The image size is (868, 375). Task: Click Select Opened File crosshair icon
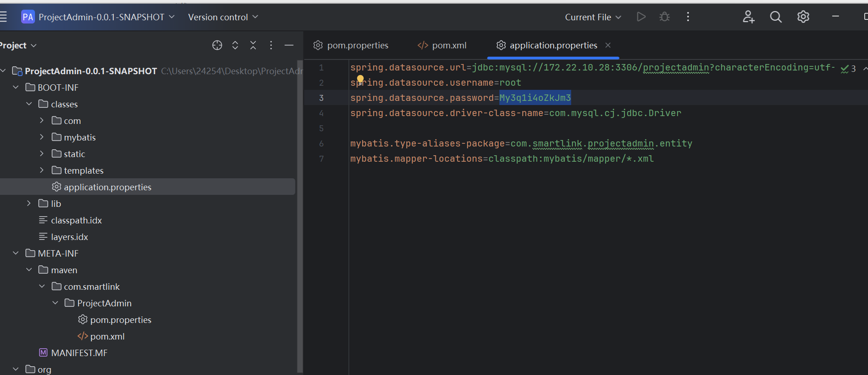pos(217,45)
